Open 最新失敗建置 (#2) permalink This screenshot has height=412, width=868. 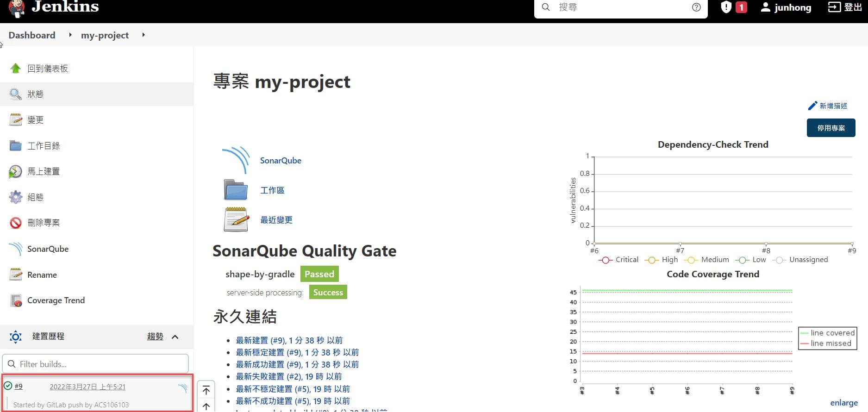coord(289,376)
